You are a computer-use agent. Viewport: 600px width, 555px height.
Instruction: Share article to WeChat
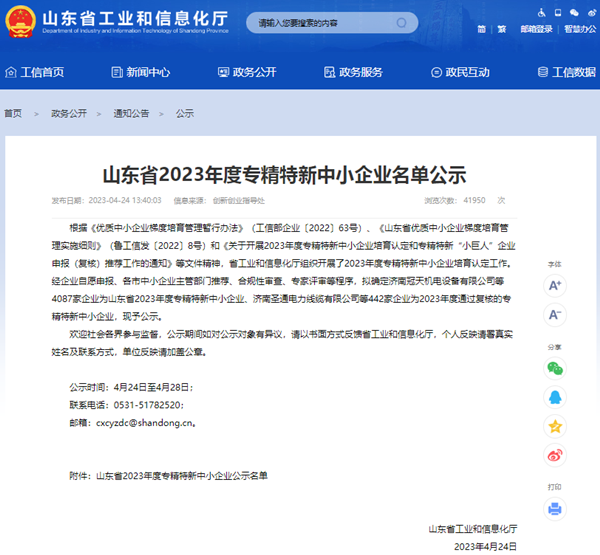pos(556,368)
